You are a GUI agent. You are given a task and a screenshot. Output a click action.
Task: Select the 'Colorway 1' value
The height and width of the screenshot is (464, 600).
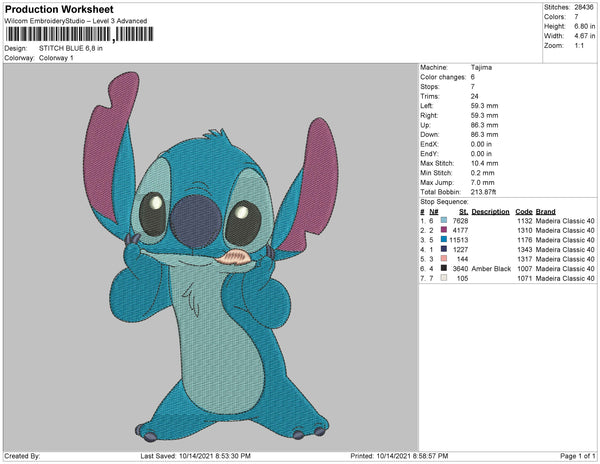click(x=56, y=58)
